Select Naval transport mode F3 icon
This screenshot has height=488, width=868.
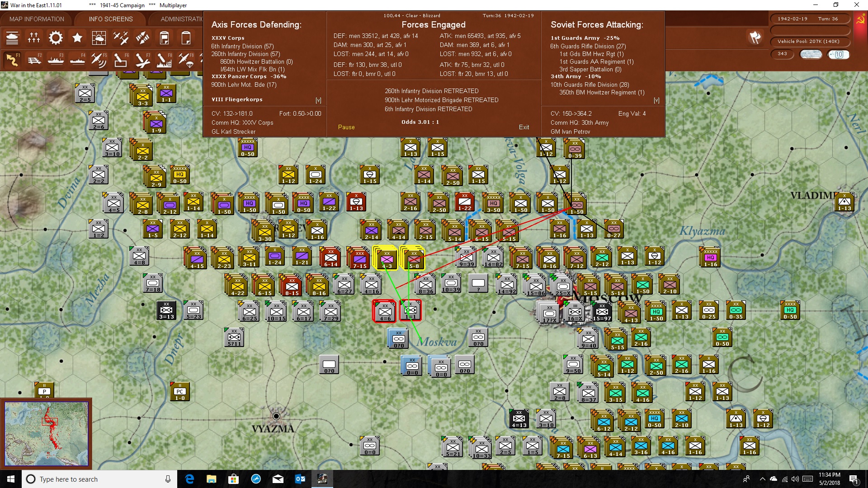click(x=56, y=60)
